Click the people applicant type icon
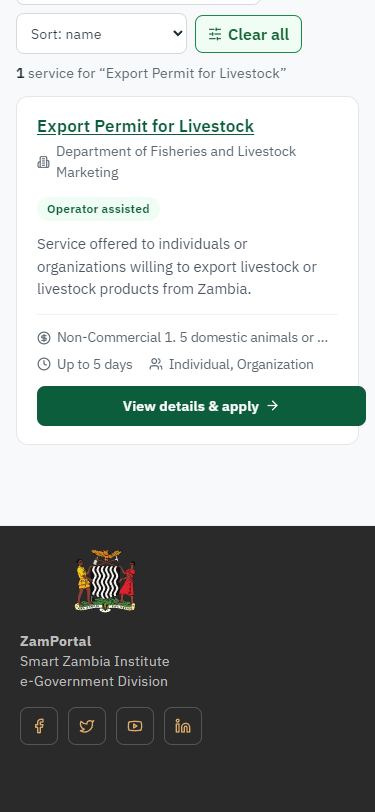375x812 pixels. [155, 365]
